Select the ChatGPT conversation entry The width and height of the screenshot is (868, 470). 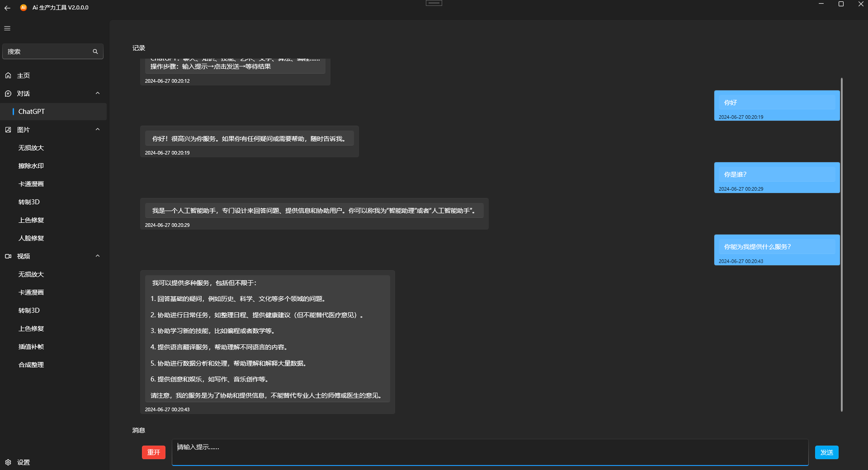pos(31,111)
